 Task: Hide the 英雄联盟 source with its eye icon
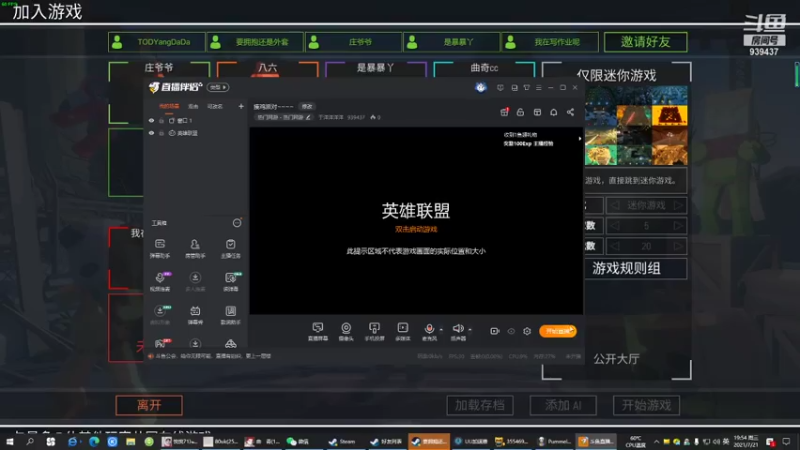pyautogui.click(x=152, y=133)
